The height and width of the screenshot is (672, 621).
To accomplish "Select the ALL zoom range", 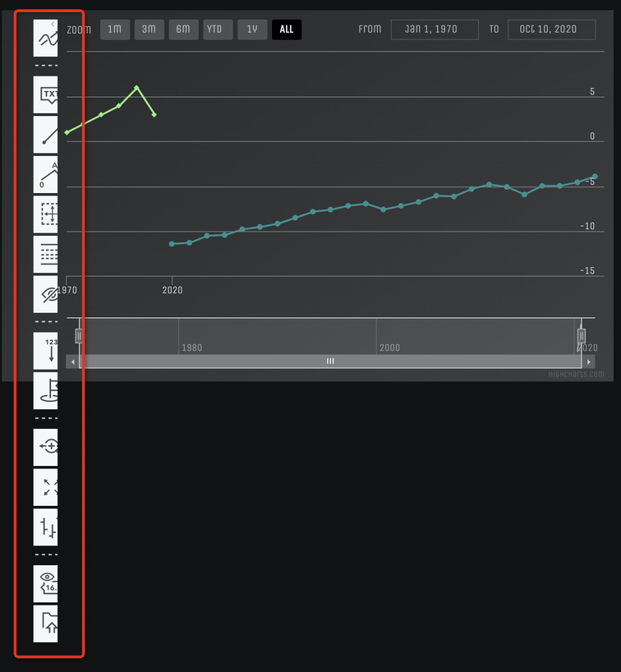I will [287, 30].
